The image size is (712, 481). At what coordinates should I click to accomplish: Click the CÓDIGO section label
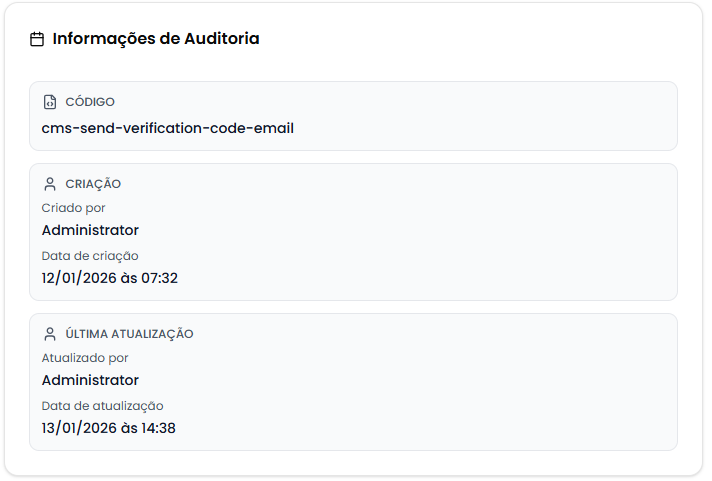[x=90, y=102]
